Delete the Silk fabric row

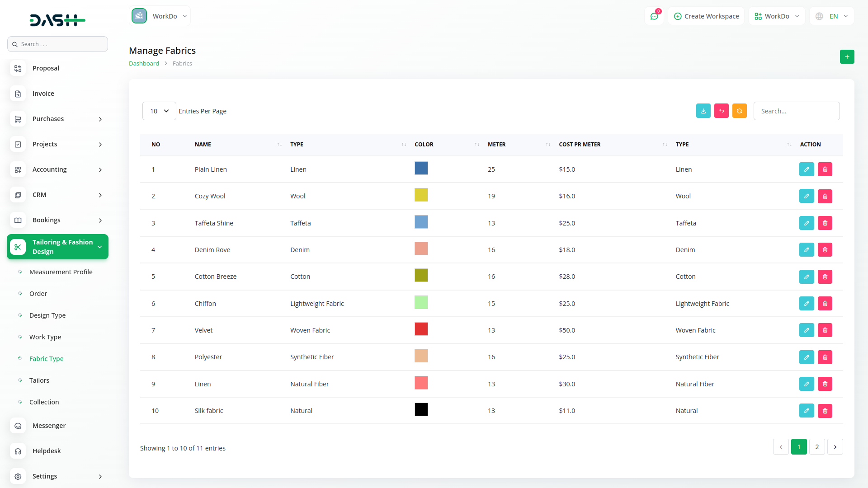point(825,411)
